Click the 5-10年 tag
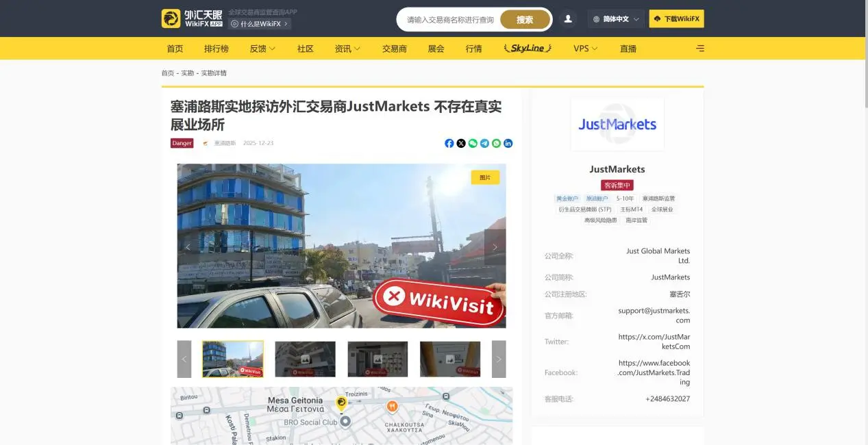The image size is (868, 445). coord(625,199)
